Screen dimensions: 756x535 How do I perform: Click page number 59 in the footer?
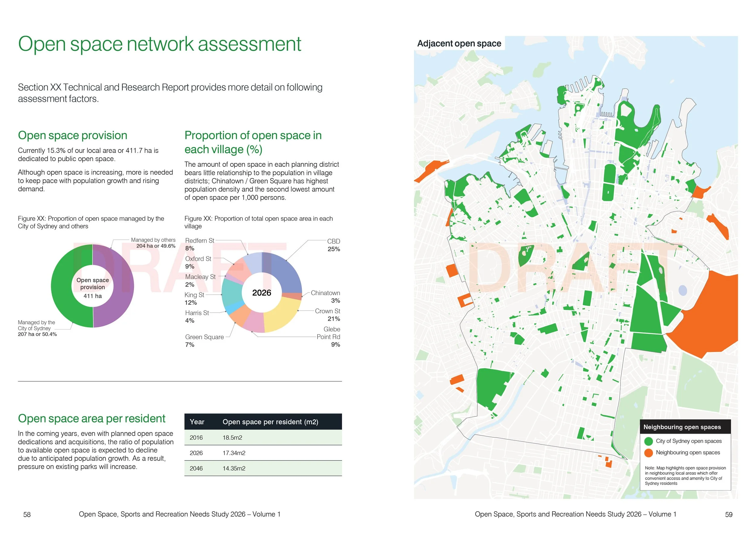point(728,514)
